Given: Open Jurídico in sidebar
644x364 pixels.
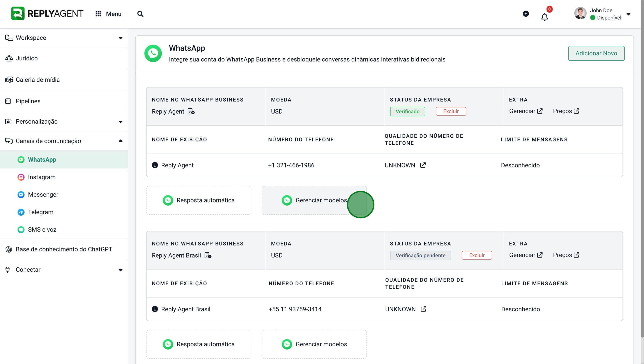Looking at the screenshot, I should [x=27, y=58].
